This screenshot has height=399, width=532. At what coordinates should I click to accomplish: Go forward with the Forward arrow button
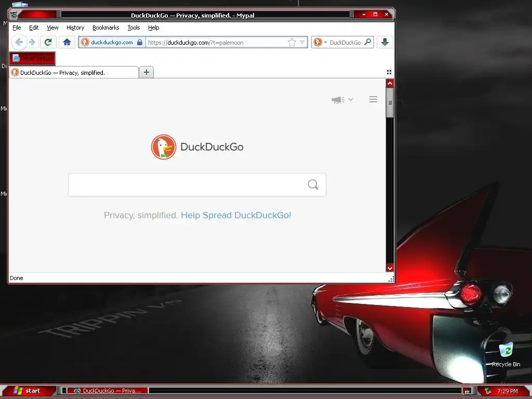[x=32, y=42]
